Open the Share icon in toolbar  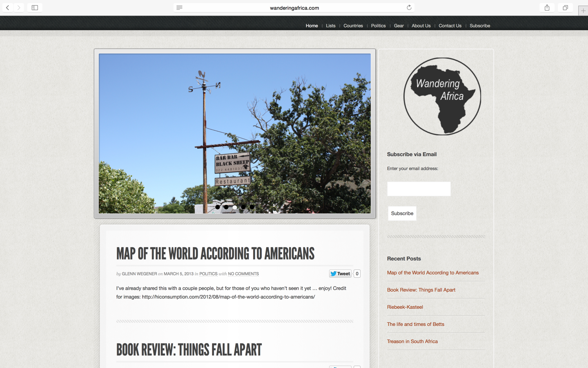[x=547, y=8]
